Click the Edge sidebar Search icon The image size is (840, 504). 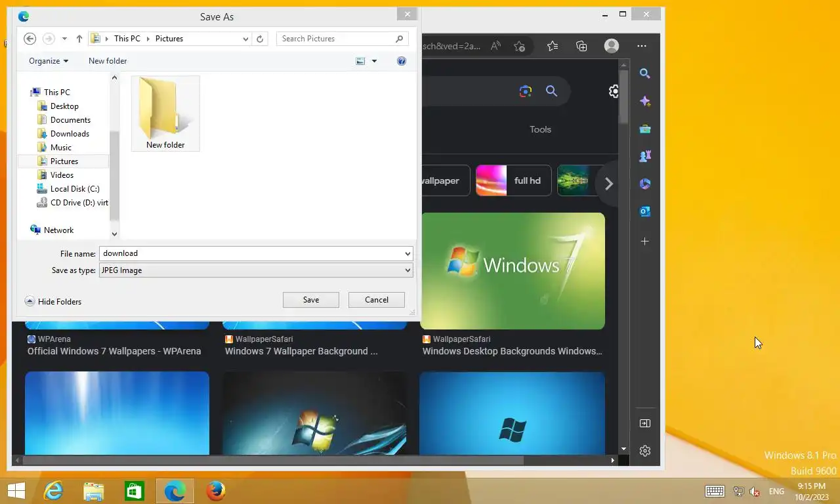pos(645,74)
